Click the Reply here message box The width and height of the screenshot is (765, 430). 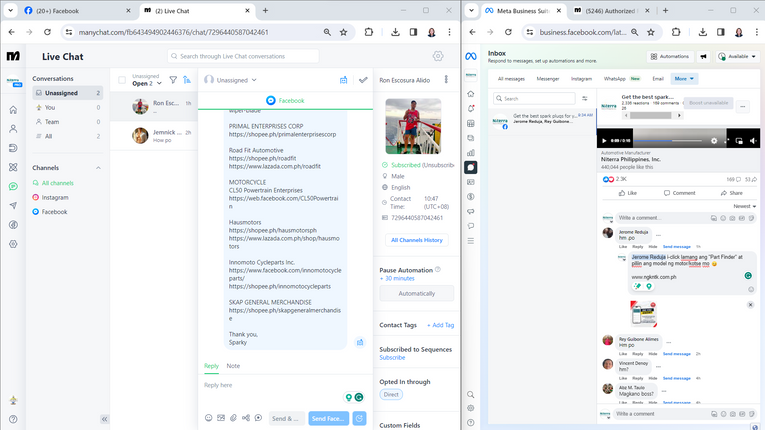(x=285, y=385)
